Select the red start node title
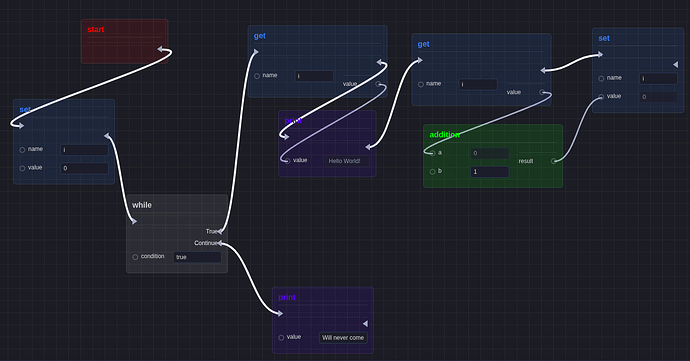Image resolution: width=690 pixels, height=361 pixels. pyautogui.click(x=95, y=29)
